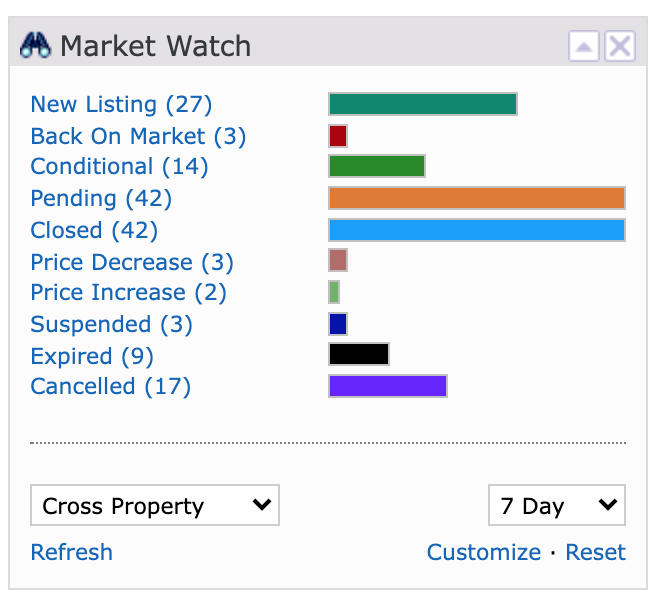Click the teal New Listing bar
This screenshot has width=658, height=610.
click(423, 104)
